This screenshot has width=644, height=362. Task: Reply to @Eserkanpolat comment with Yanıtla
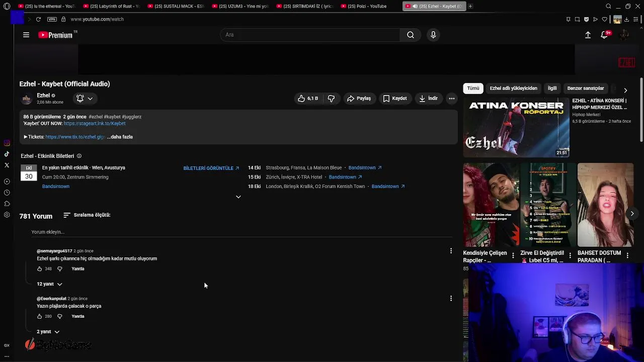tap(78, 316)
